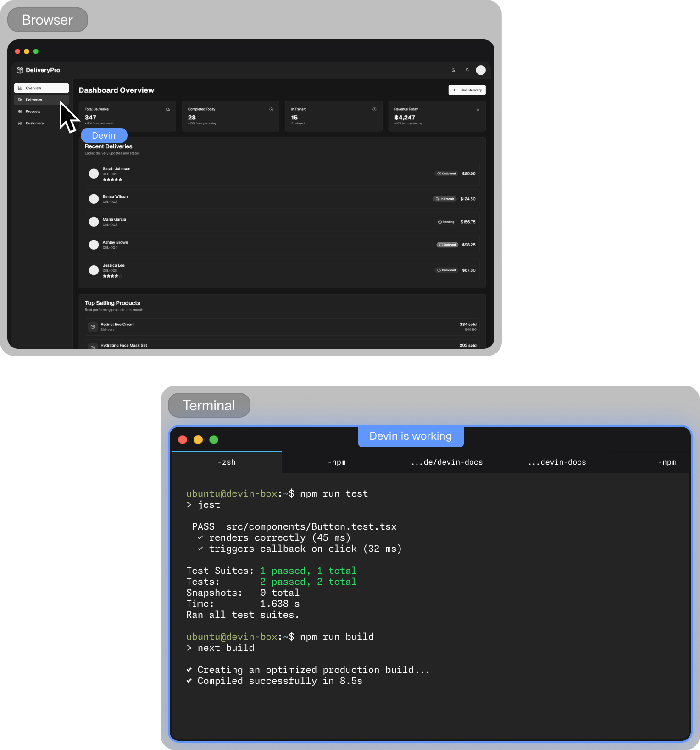Click the Total Deliveries card truck icon
Viewport: 700px width, 750px height.
pos(168,109)
